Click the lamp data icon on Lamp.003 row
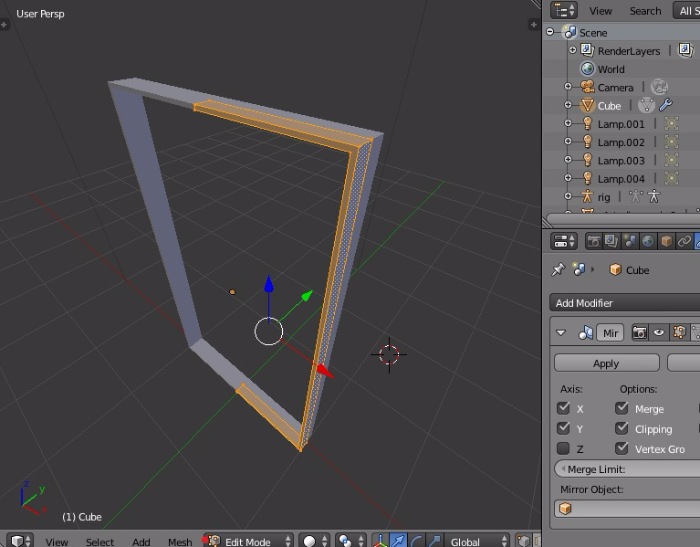The image size is (700, 547). (x=671, y=160)
